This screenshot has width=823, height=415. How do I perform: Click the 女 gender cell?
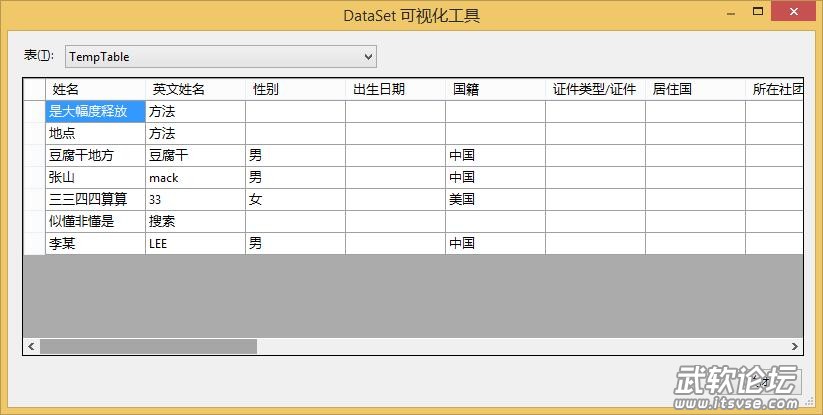pos(296,200)
